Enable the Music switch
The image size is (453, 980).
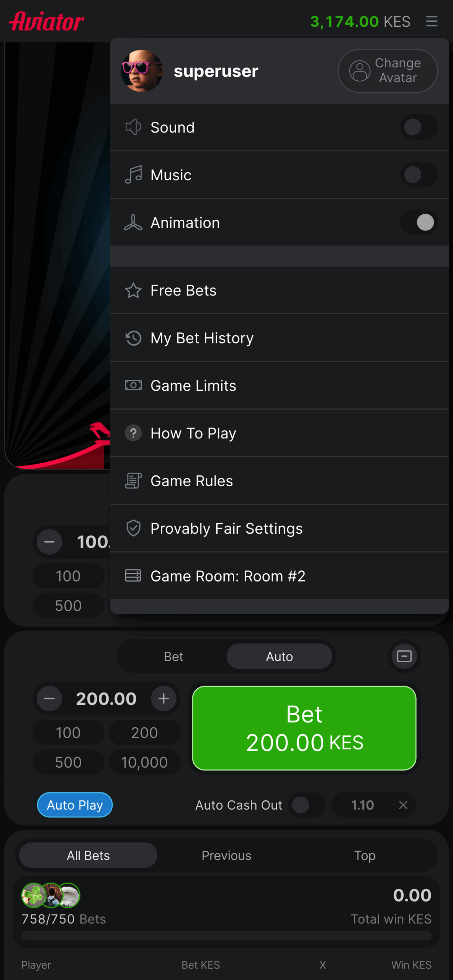419,175
